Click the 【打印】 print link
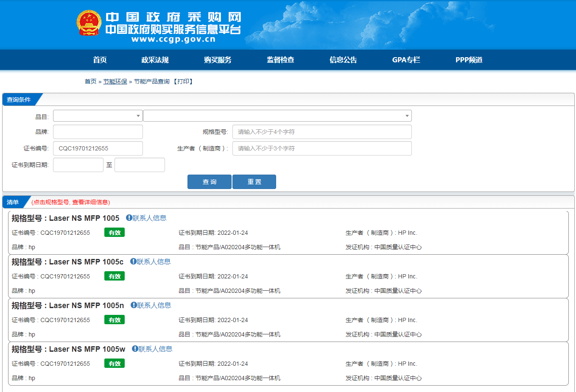Viewport: 576px width, 392px height. pos(183,81)
